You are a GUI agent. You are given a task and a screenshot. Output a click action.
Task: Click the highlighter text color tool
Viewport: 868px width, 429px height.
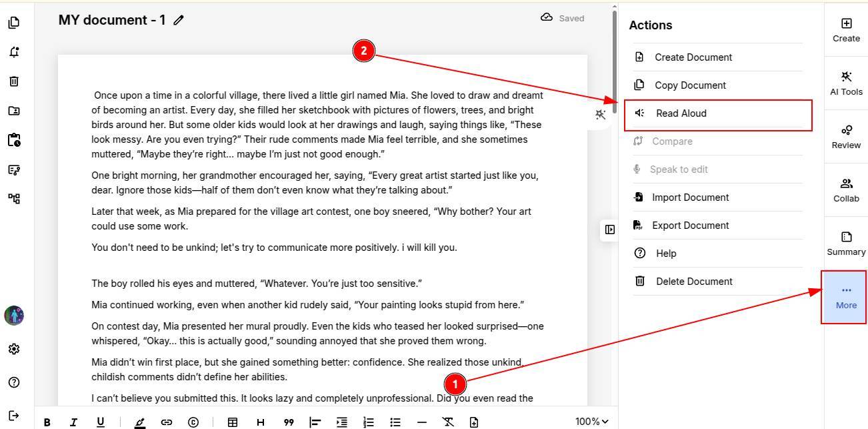point(139,422)
